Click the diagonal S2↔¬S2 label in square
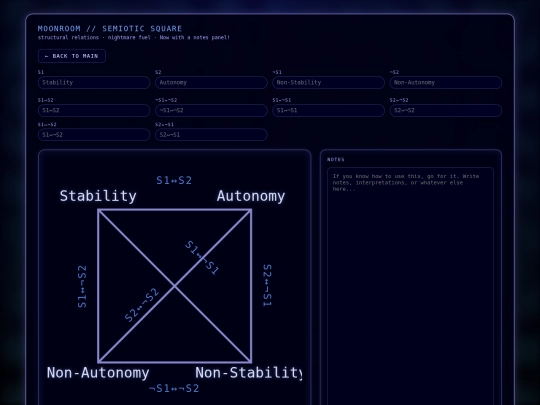 click(142, 305)
